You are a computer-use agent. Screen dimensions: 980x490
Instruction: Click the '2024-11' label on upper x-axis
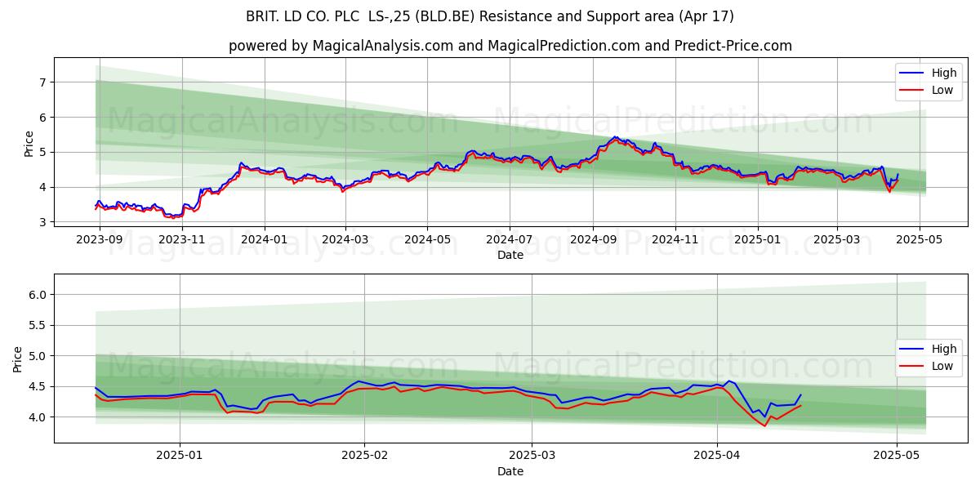click(675, 239)
